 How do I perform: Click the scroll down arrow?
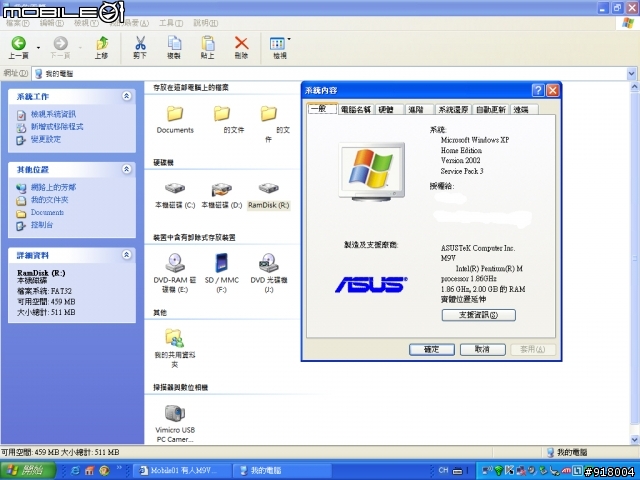(635, 440)
